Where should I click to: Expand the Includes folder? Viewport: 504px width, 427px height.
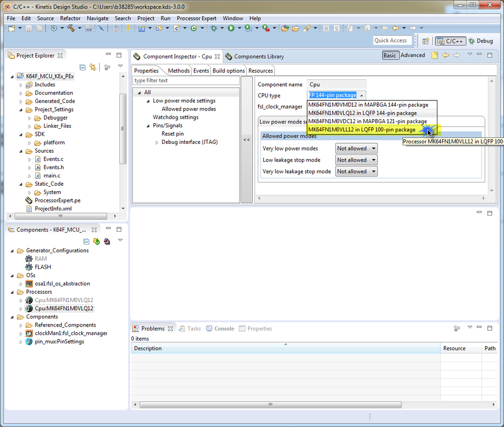coord(21,85)
